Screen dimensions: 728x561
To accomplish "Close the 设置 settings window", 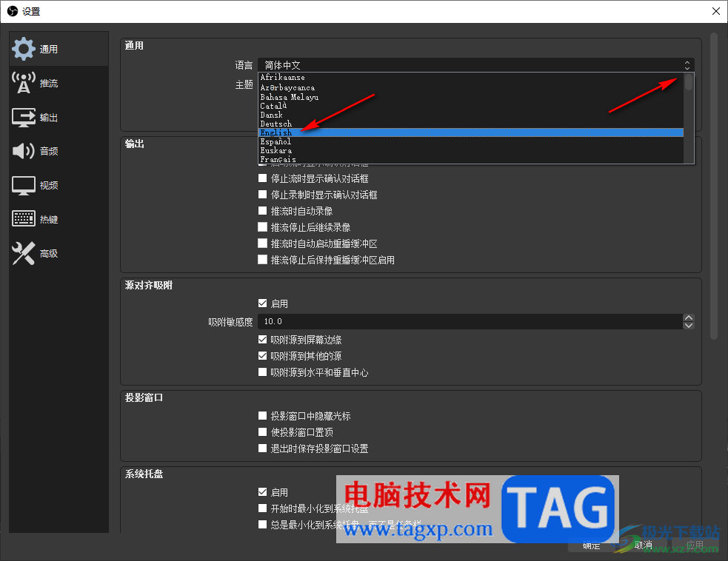I will click(x=716, y=11).
